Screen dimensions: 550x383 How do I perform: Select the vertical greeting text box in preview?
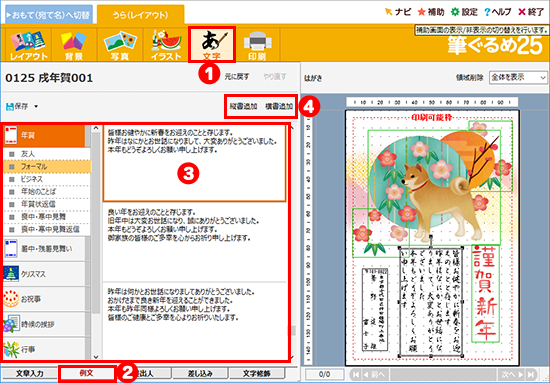(x=431, y=301)
